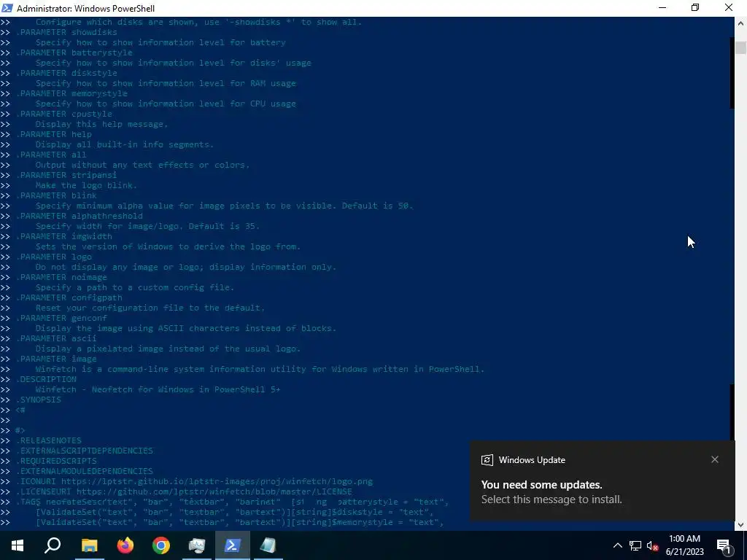Click 'Specify width for image/logo' line
The width and height of the screenshot is (747, 560).
(147, 226)
